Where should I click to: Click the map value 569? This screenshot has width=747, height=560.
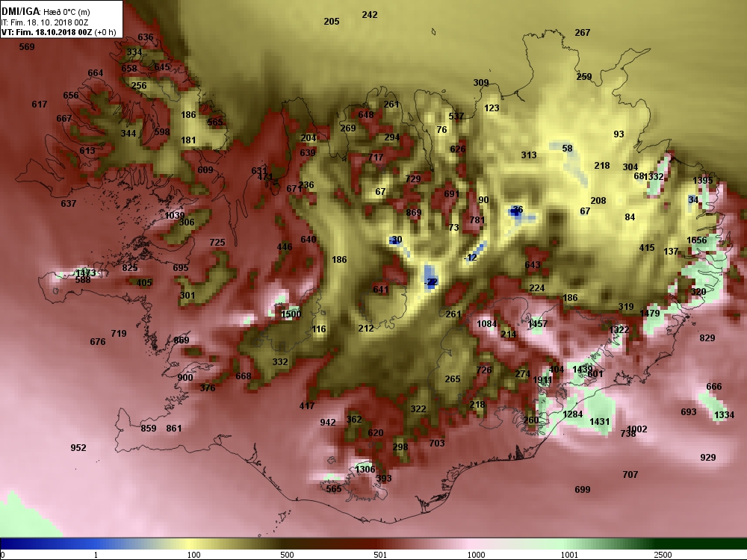tap(27, 46)
